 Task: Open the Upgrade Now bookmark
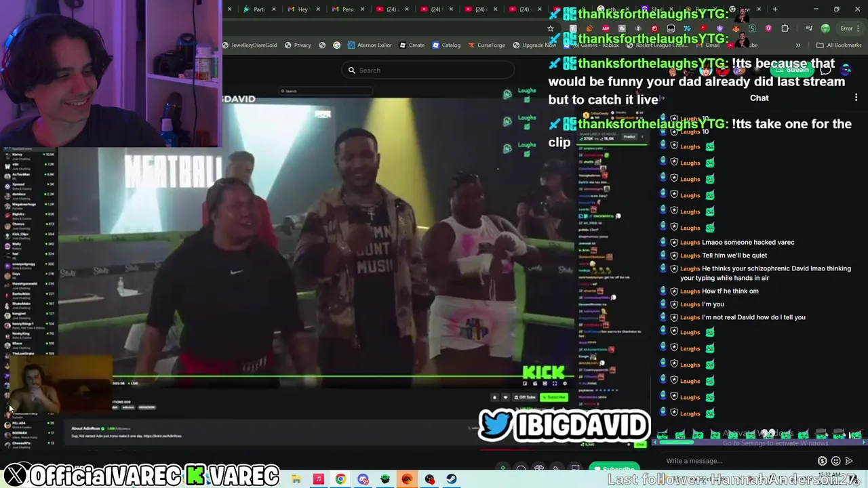pos(534,45)
